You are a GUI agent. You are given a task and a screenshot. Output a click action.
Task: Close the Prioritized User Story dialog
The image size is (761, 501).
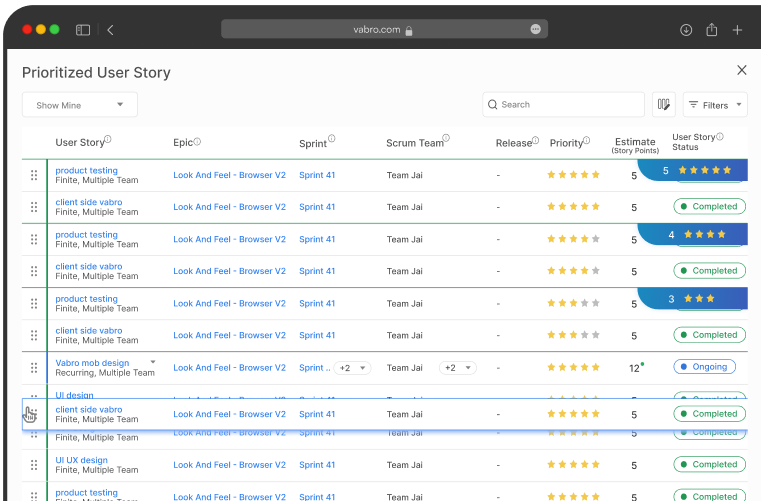[x=741, y=70]
